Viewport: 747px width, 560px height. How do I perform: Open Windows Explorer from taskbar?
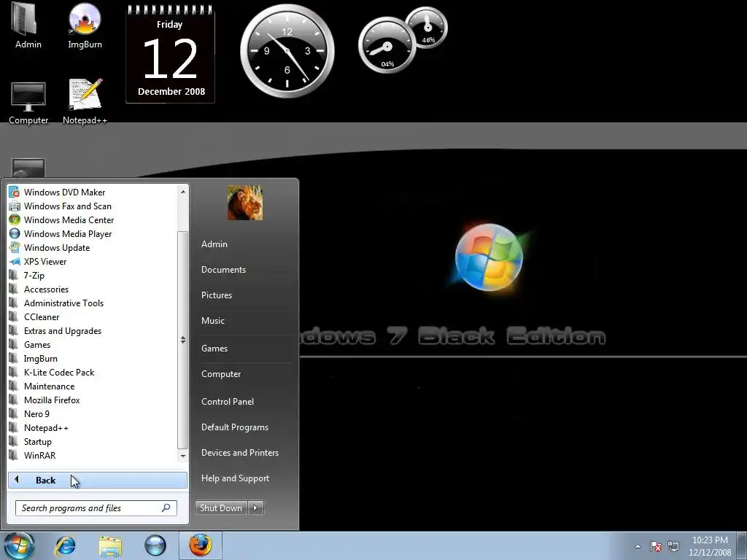[110, 546]
